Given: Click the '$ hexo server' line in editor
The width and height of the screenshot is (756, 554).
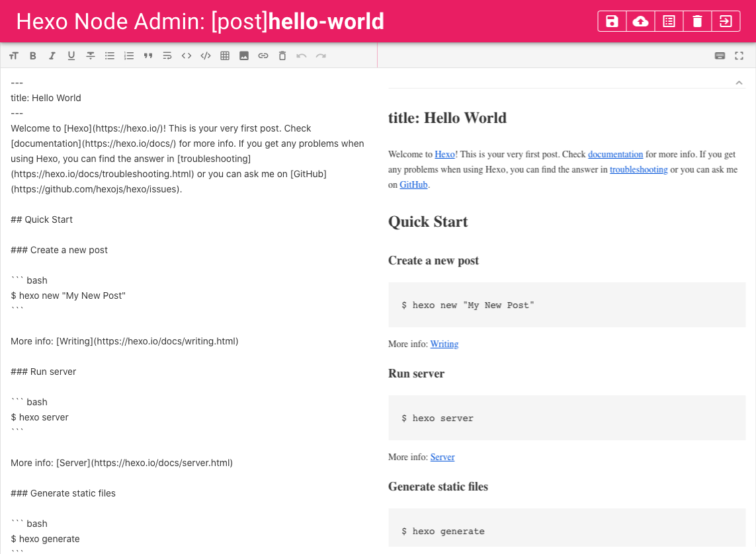Looking at the screenshot, I should click(x=40, y=417).
